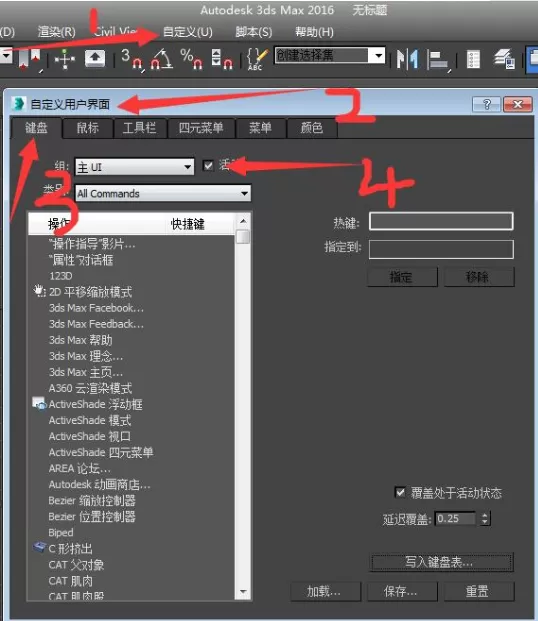The height and width of the screenshot is (621, 538).
Task: Select the ActiveShade 浮动框 row icon
Action: pos(39,404)
